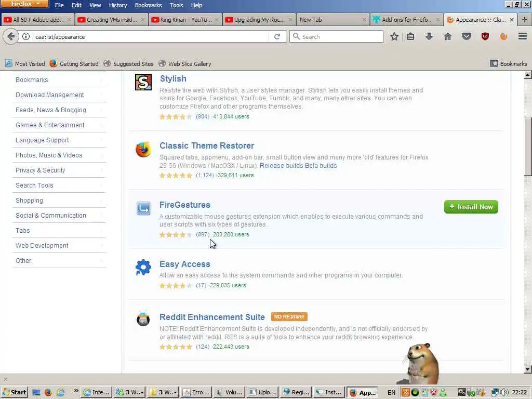
Task: Go to the Home page icon
Action: point(448,37)
